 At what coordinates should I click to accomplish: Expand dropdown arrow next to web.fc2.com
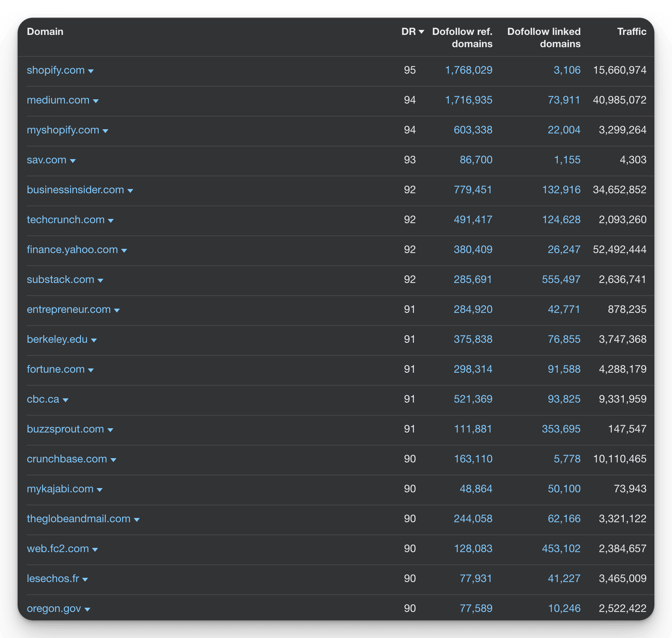pos(95,550)
